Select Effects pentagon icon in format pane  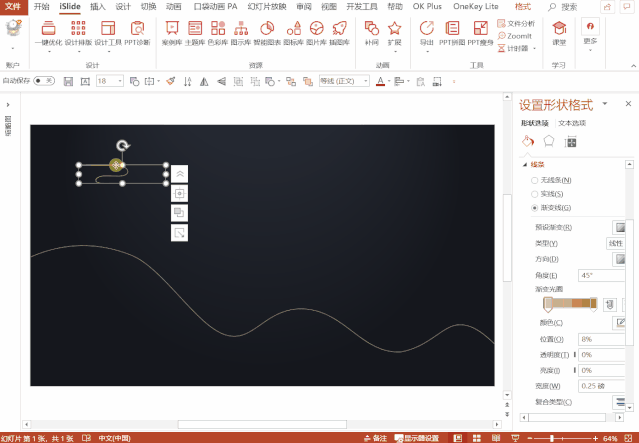tap(549, 141)
